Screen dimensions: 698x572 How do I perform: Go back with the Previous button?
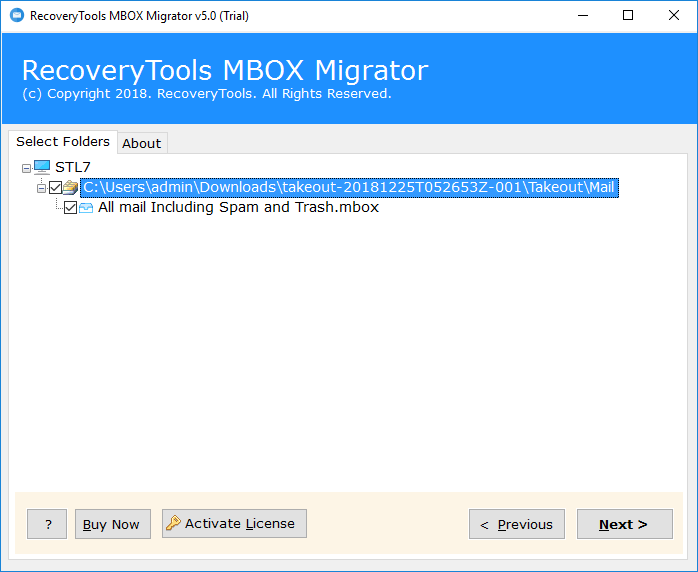click(517, 524)
